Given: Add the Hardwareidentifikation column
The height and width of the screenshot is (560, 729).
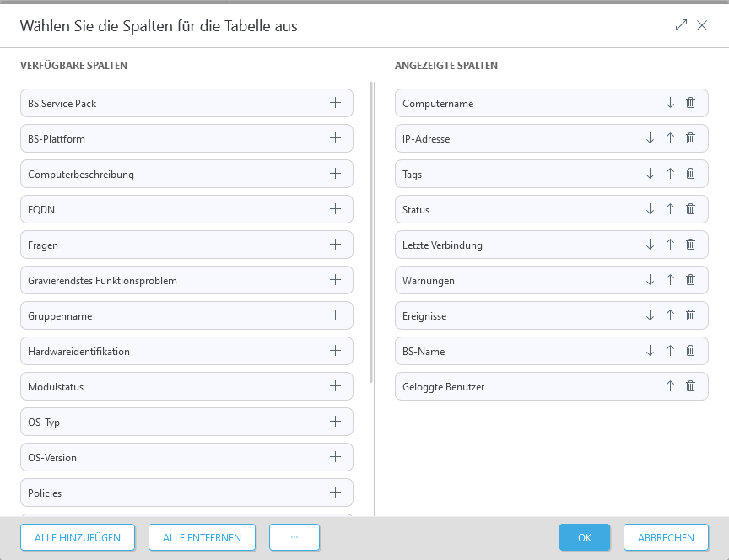Looking at the screenshot, I should pos(335,351).
